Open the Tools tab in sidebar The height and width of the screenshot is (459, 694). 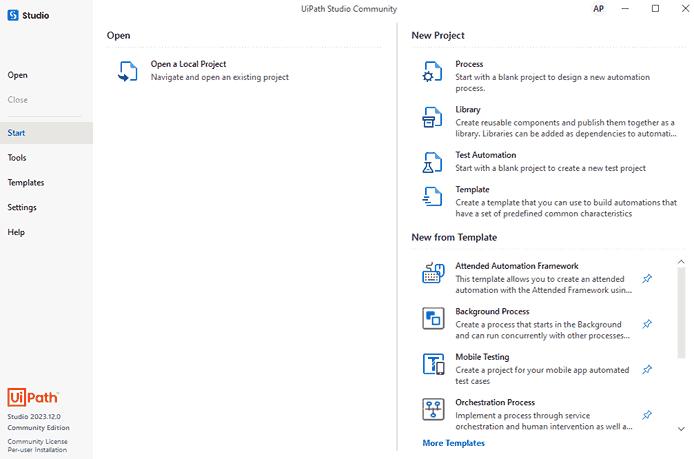click(17, 158)
